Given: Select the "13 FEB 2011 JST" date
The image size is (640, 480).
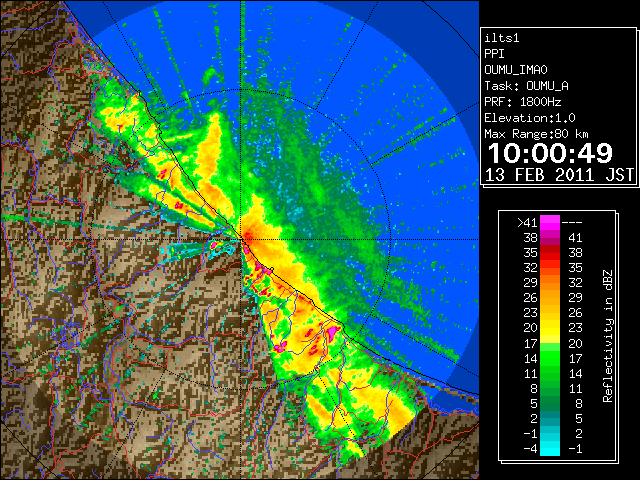Looking at the screenshot, I should click(560, 175).
